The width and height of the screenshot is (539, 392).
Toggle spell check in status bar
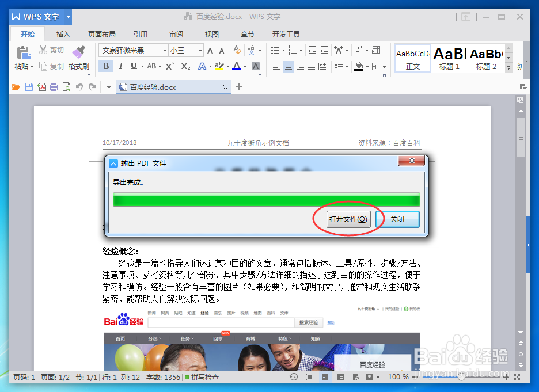[202, 377]
